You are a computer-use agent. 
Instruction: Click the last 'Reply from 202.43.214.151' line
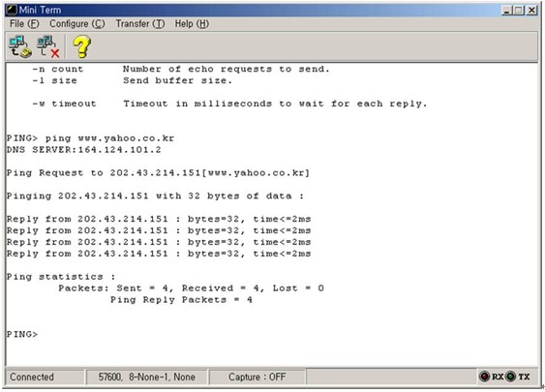[x=159, y=254]
